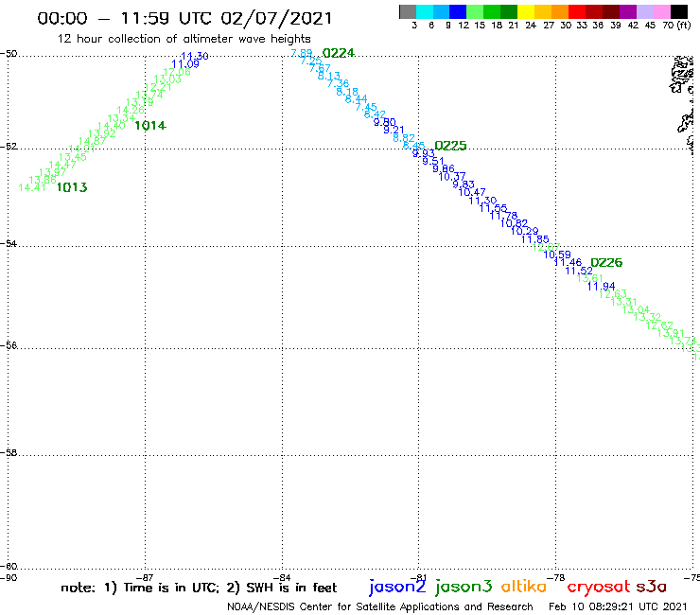The width and height of the screenshot is (700, 615).
Task: Click the NOAA/NESDIS credit line
Action: 380,606
